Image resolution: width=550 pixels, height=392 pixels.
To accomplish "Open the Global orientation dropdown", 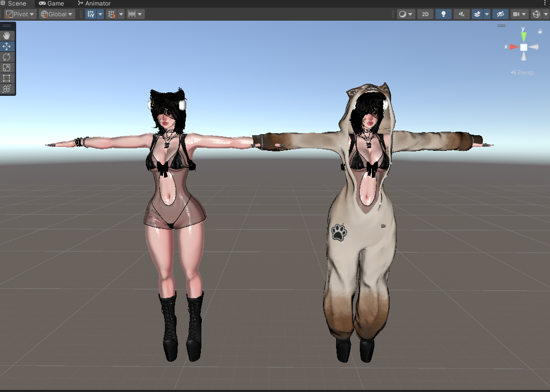I will (x=57, y=14).
